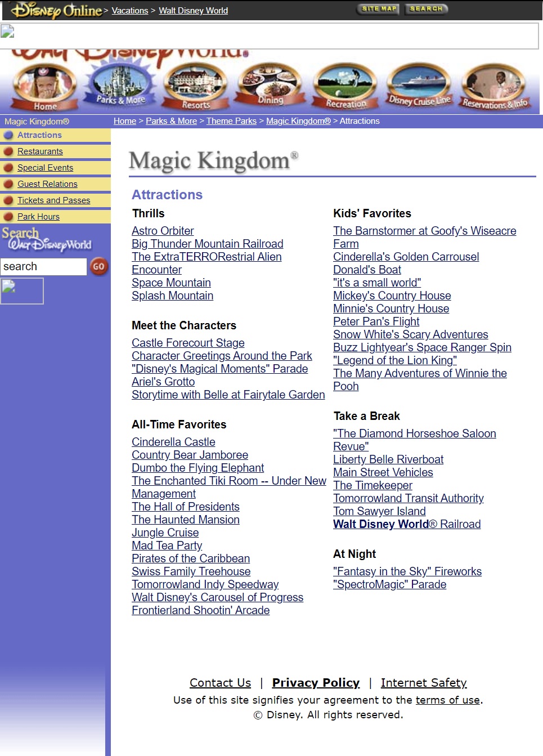Click the Reservations & Info icon
Viewport: 543px width, 756px height.
pyautogui.click(x=495, y=84)
